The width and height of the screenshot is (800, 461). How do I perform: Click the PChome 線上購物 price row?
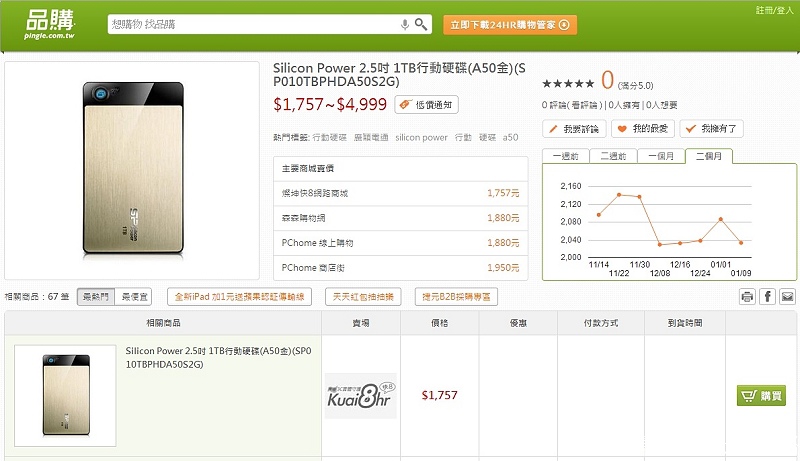click(401, 243)
